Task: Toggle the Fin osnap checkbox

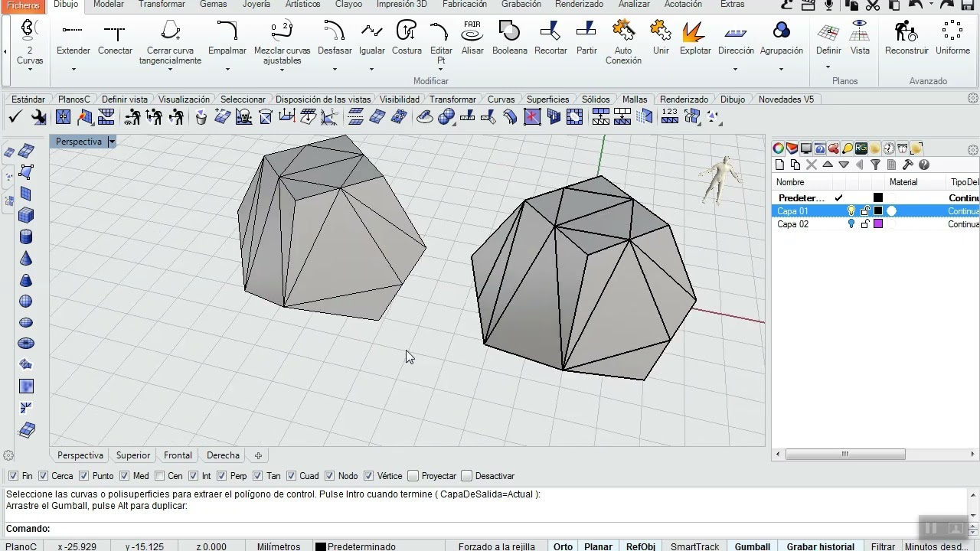Action: [13, 476]
